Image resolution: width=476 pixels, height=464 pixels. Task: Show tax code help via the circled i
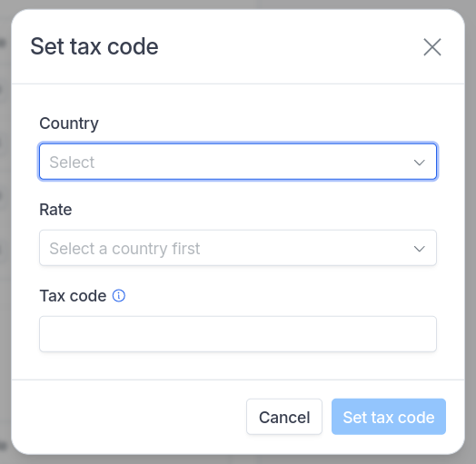(x=119, y=296)
